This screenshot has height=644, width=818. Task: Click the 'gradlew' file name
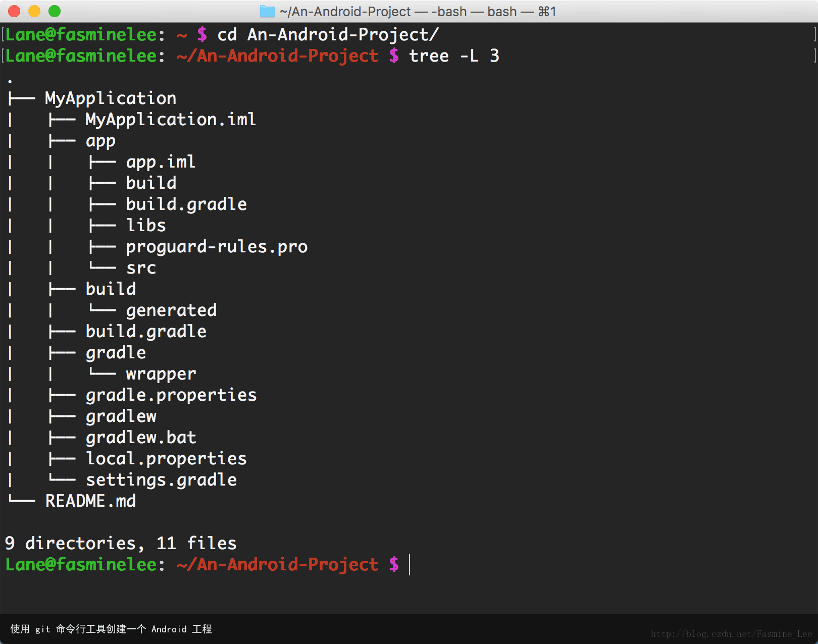(121, 416)
